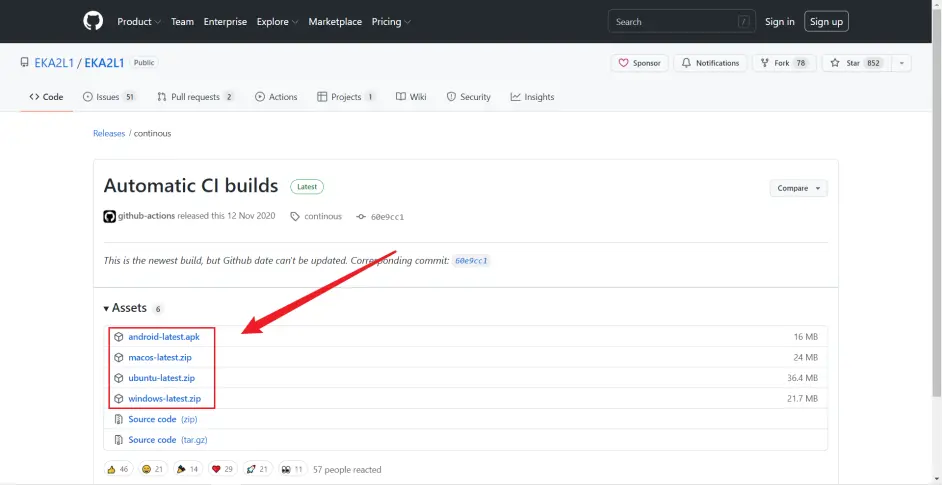Click the macos-latest.zip package icon
The height and width of the screenshot is (485, 942).
[x=118, y=358]
